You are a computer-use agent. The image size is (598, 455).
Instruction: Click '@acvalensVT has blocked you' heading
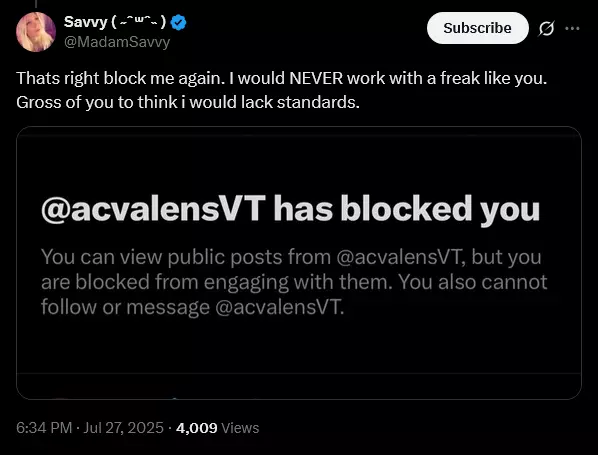291,209
